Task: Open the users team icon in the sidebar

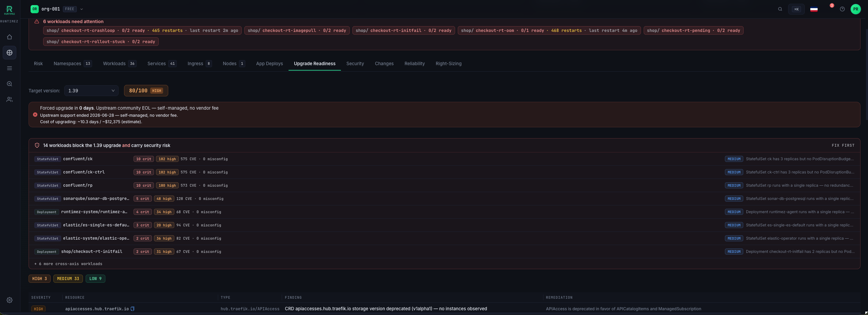Action: click(x=10, y=99)
